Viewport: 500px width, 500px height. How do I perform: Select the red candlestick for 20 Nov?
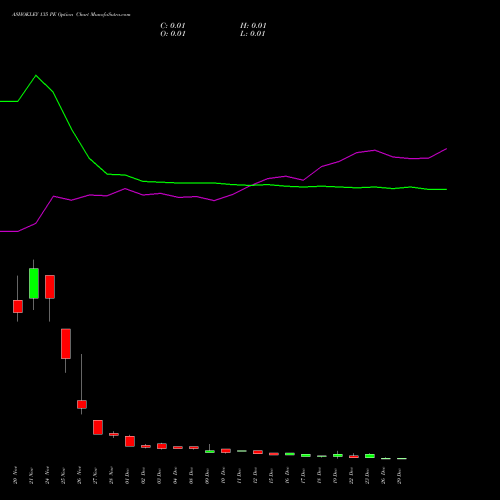point(18,306)
